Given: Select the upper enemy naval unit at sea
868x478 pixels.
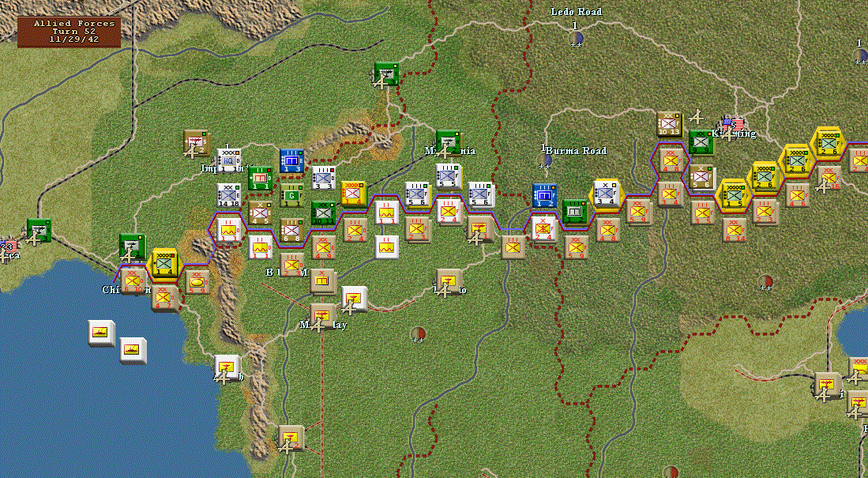Looking at the screenshot, I should [x=101, y=333].
